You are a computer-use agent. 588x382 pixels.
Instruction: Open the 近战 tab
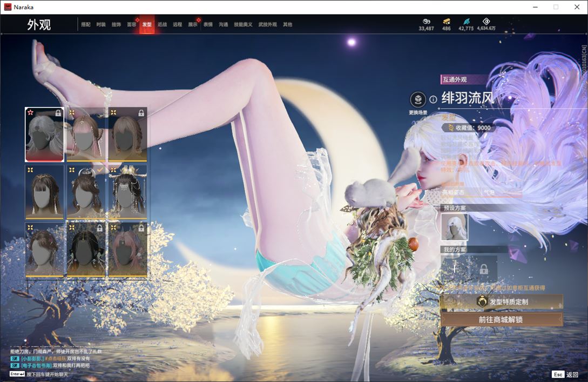[x=162, y=24]
